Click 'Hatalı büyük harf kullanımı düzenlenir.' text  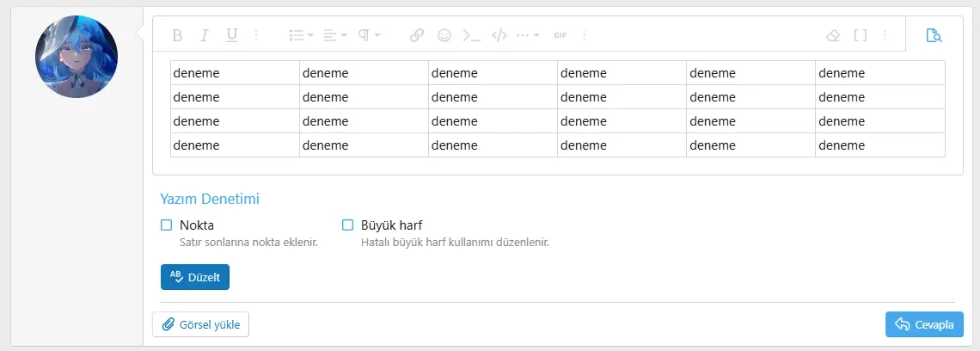455,242
